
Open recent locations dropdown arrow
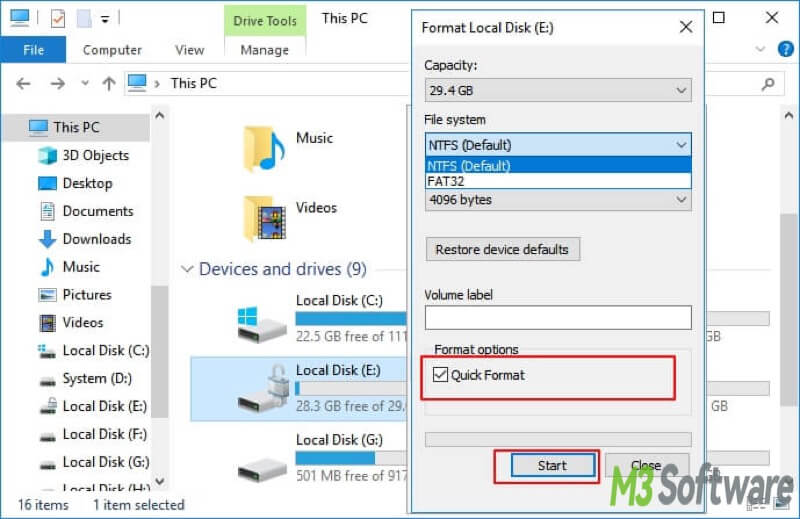(x=85, y=83)
